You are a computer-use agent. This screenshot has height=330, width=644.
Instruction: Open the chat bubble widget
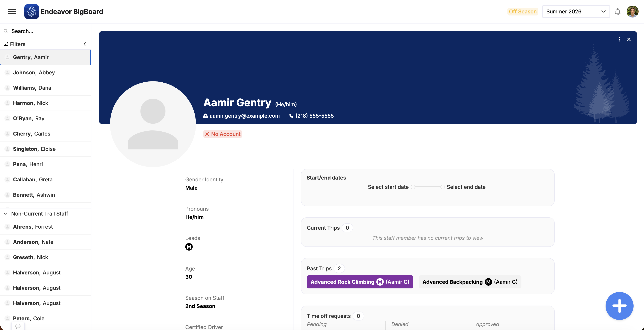click(x=18, y=326)
